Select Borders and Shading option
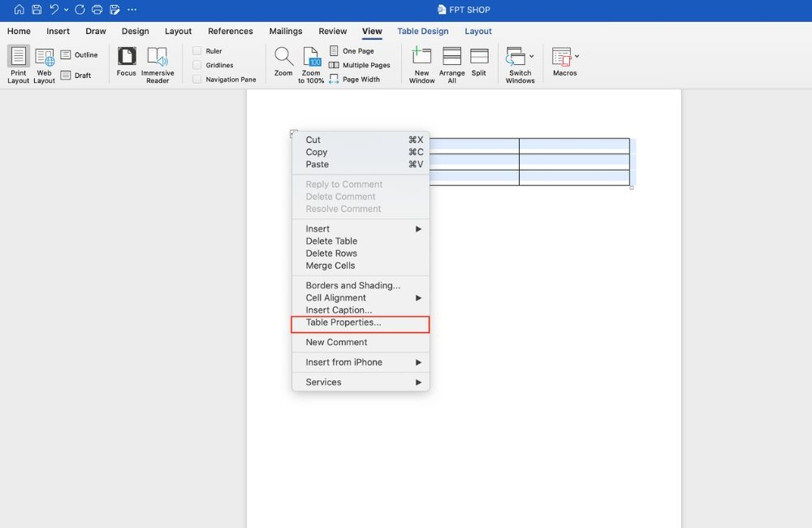The height and width of the screenshot is (528, 812). (352, 286)
